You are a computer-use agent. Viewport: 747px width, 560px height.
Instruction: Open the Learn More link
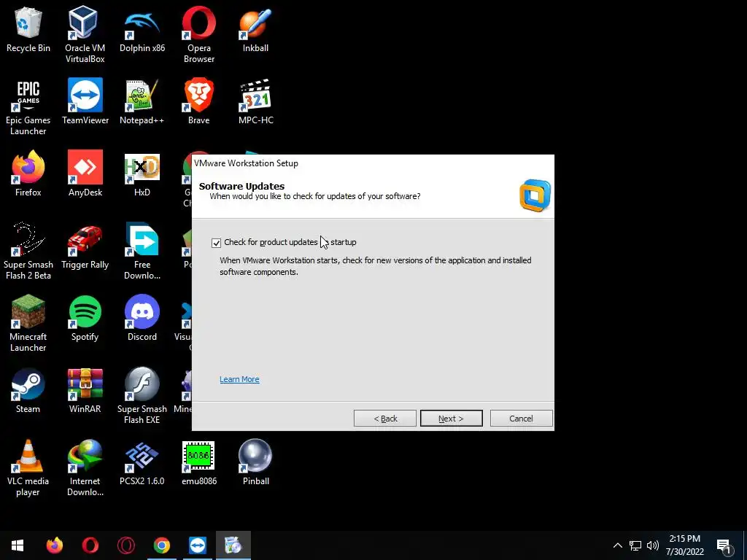pyautogui.click(x=239, y=379)
